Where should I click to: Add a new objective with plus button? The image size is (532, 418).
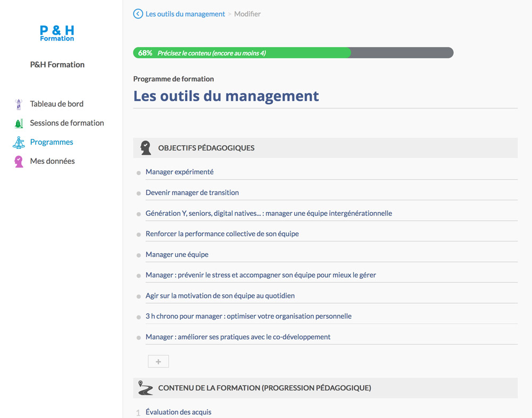tap(158, 362)
